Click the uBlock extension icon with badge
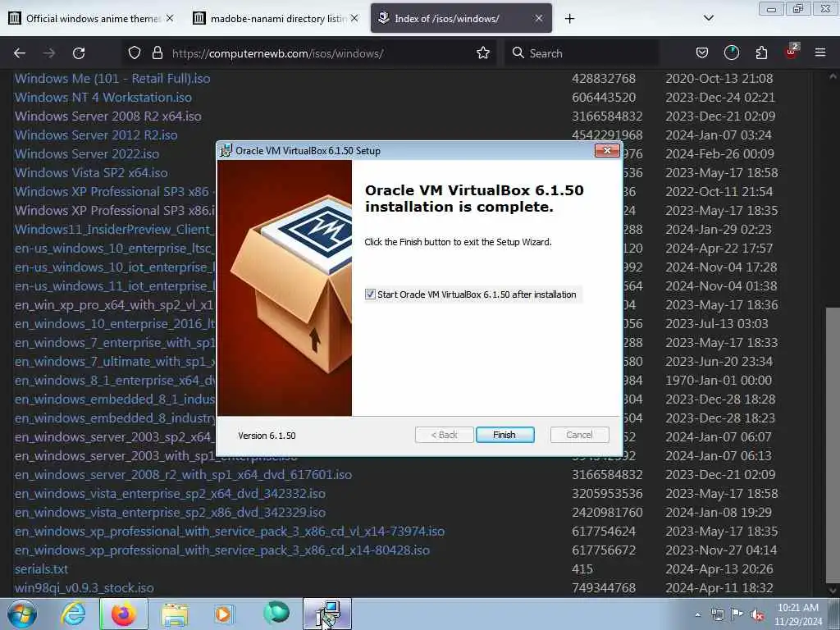 pos(792,52)
